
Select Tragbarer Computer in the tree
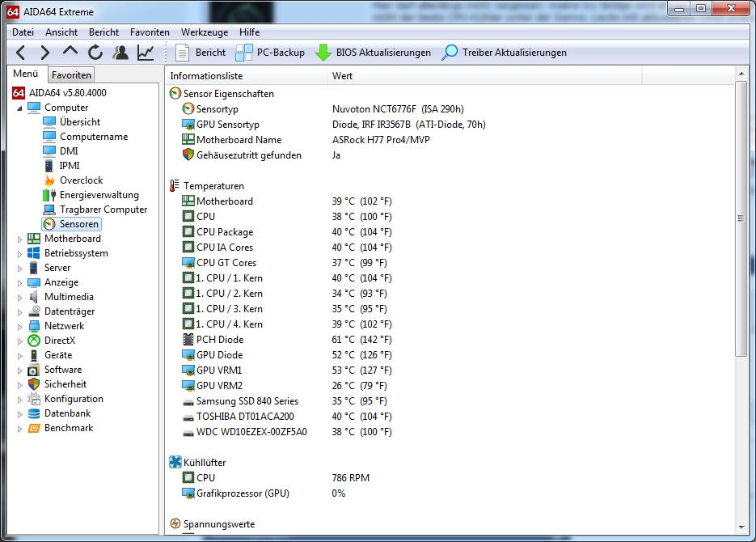(103, 210)
